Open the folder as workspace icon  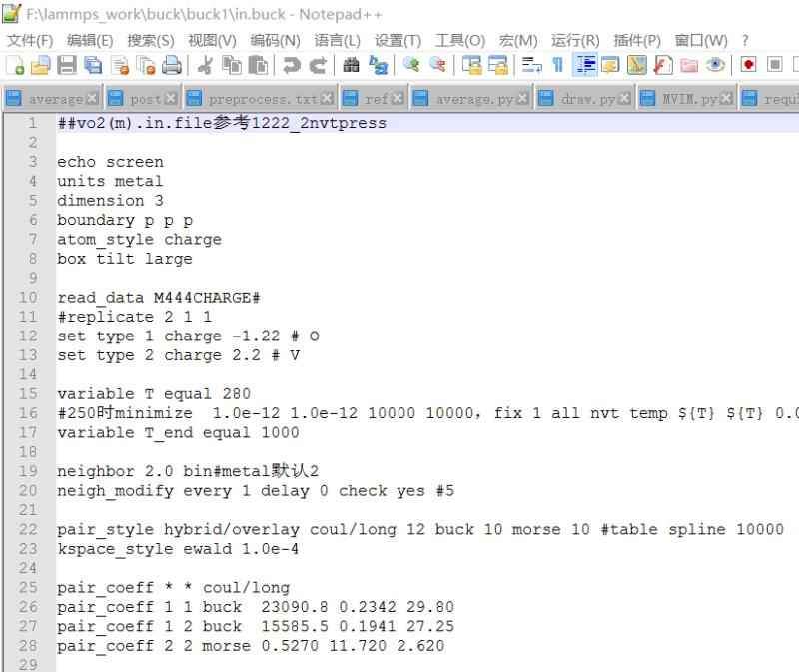tap(689, 66)
